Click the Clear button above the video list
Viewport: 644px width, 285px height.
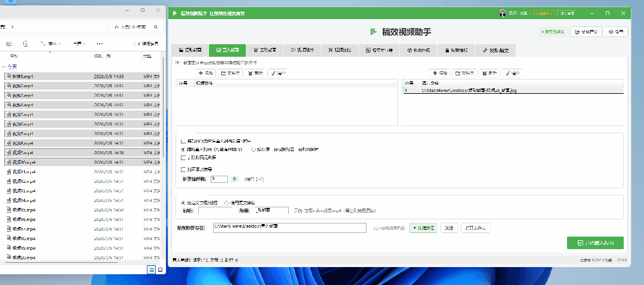[x=278, y=72]
